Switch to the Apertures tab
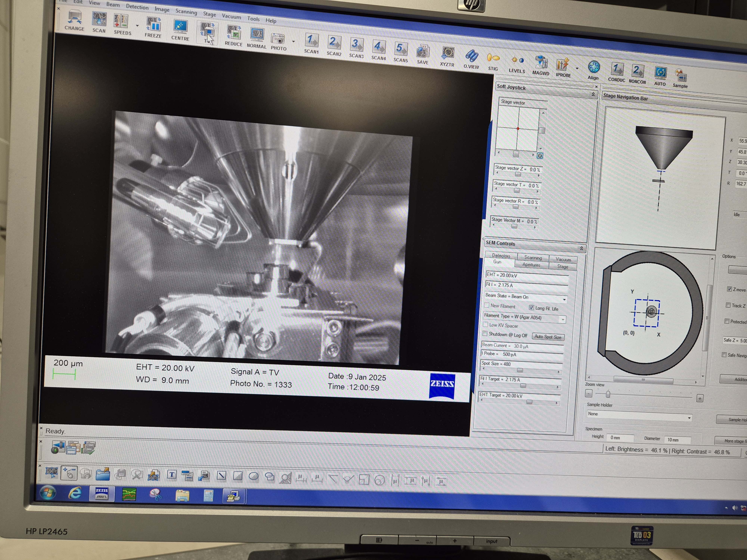 [531, 265]
